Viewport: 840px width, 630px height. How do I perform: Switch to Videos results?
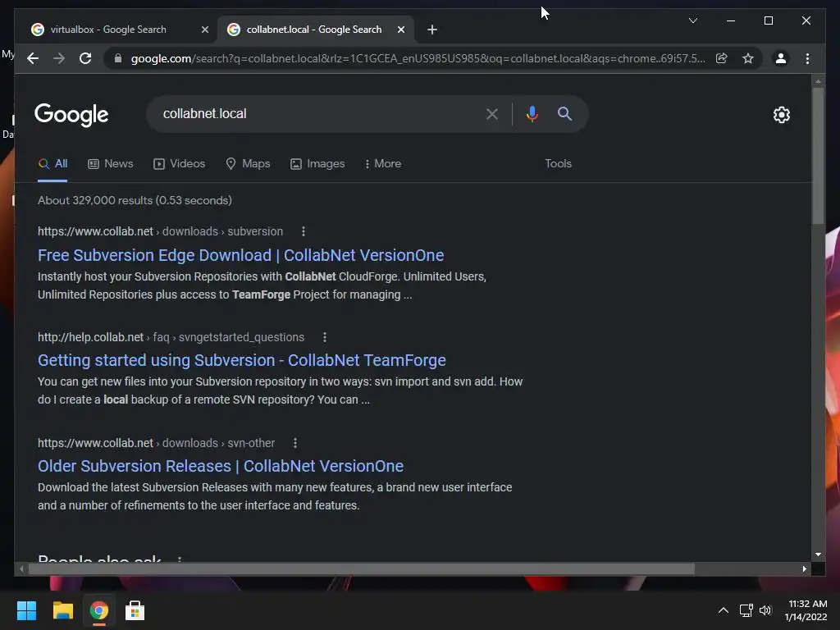[x=179, y=164]
